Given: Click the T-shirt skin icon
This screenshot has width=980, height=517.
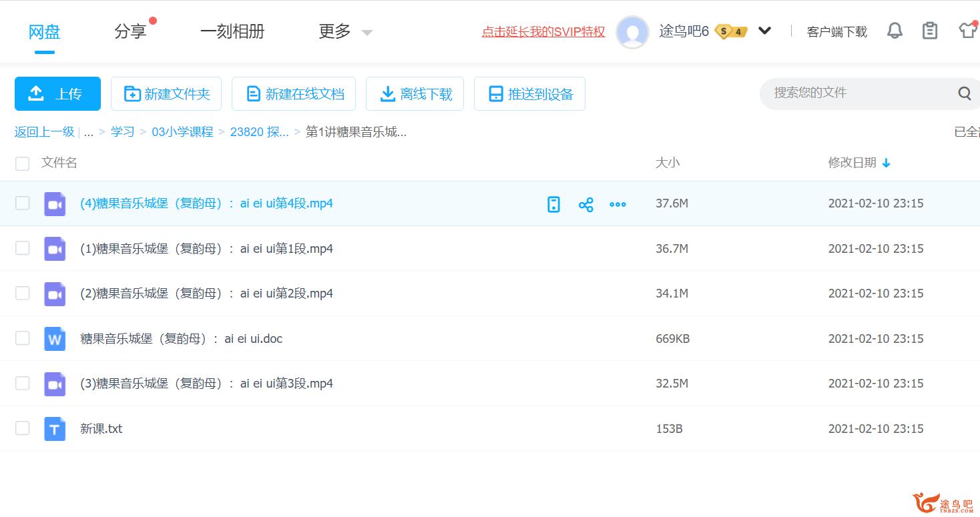Looking at the screenshot, I should tap(968, 31).
